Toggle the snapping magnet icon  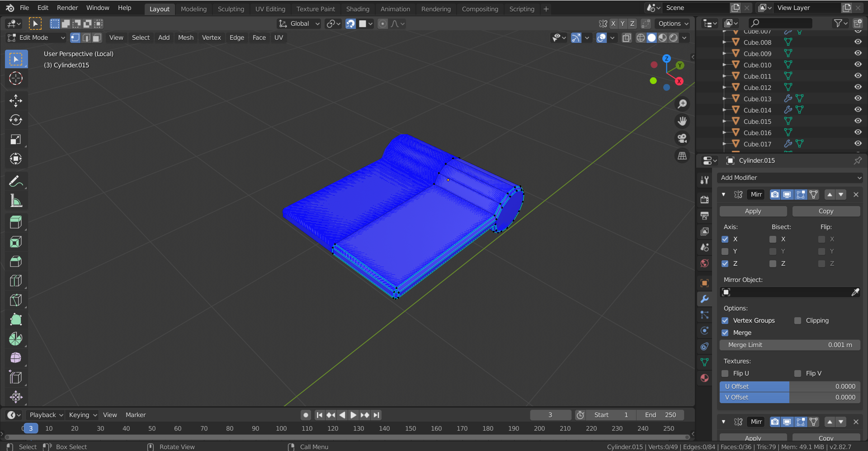point(351,24)
